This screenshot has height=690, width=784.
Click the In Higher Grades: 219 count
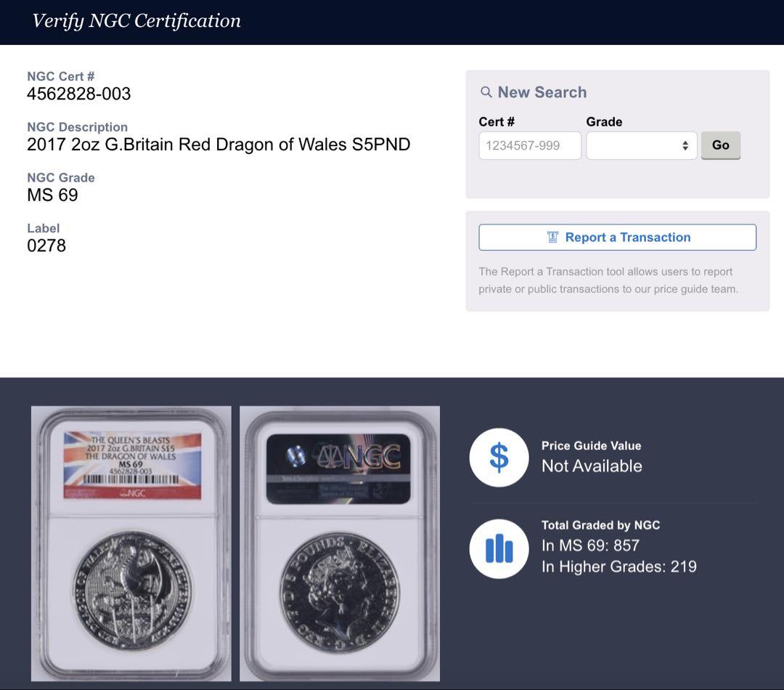619,567
